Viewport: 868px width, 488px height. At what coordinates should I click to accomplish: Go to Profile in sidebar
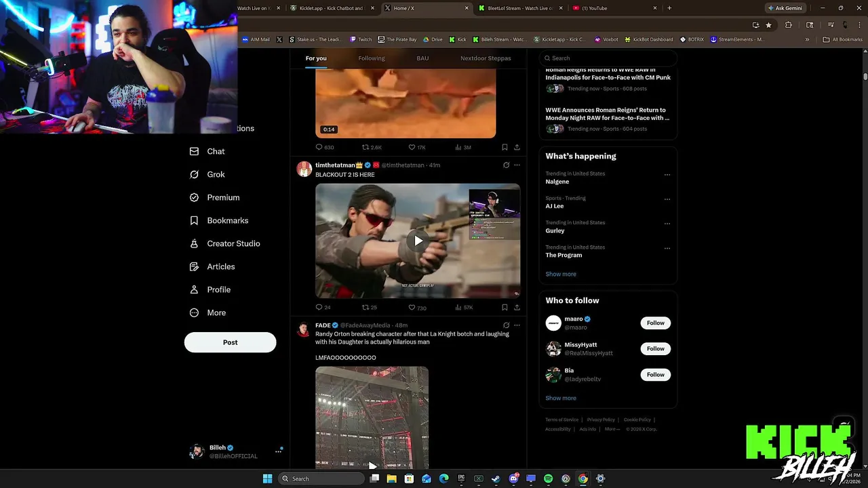[x=210, y=289]
